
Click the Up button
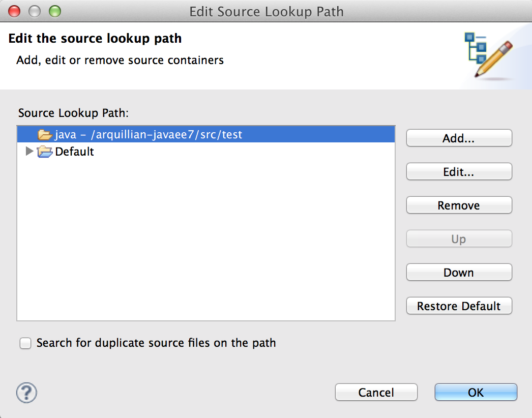point(459,239)
